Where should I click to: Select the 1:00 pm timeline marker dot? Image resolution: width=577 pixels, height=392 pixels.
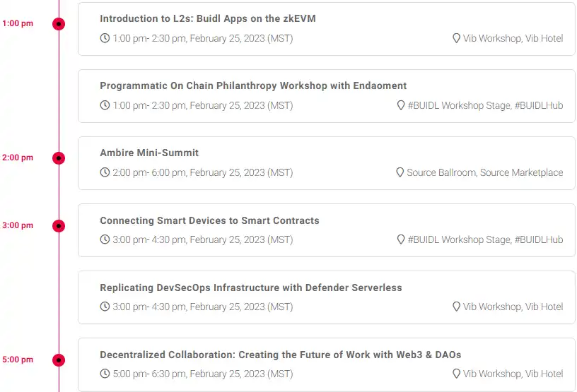tap(59, 24)
